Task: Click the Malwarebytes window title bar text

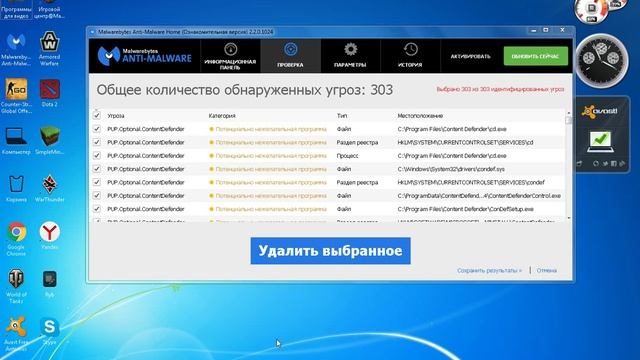Action: pos(186,32)
